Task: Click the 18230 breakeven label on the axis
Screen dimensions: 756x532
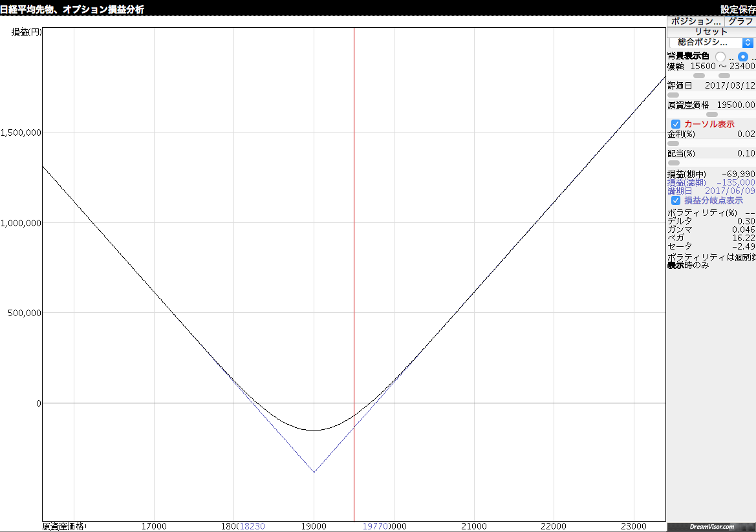Action: pyautogui.click(x=251, y=526)
